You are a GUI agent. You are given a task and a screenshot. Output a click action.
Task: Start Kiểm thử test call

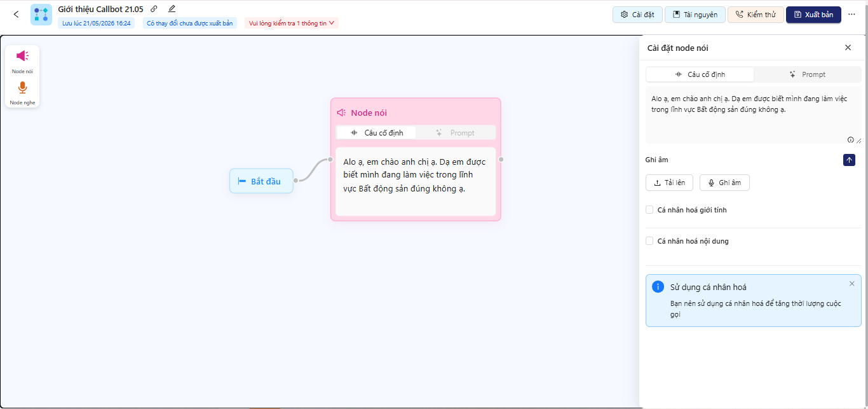point(756,15)
